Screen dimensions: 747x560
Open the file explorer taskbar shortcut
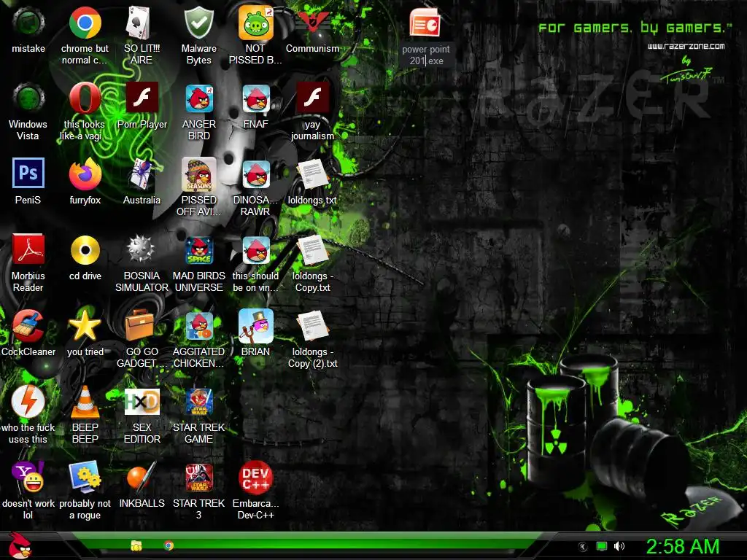[x=136, y=545]
